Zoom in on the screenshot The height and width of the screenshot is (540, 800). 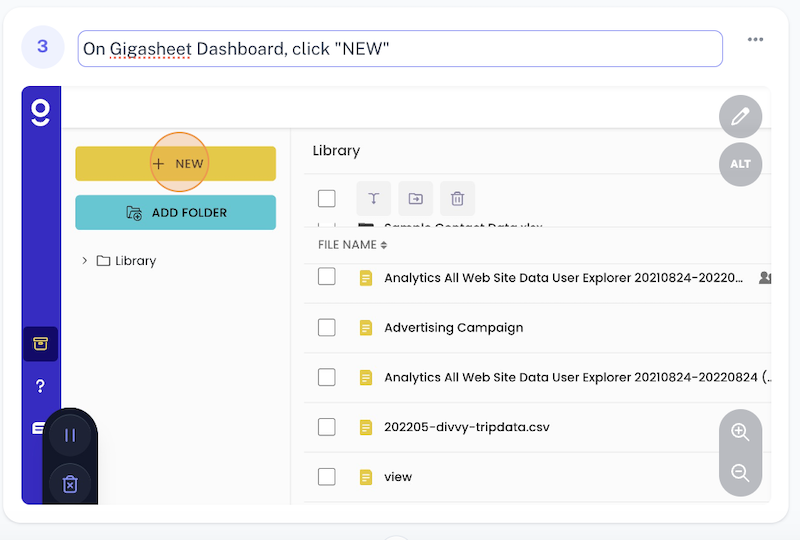click(740, 432)
